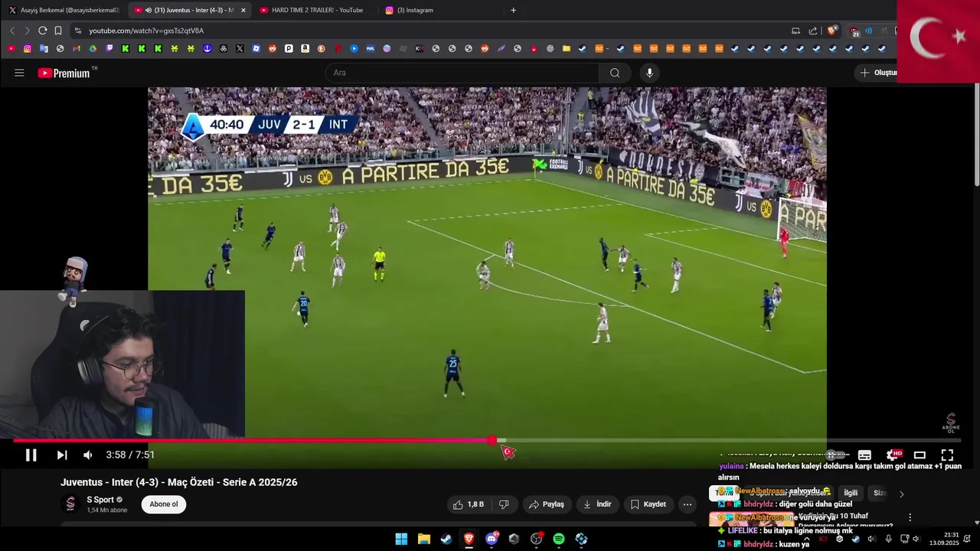Open the yellow folder in bookmarks bar

(567, 48)
